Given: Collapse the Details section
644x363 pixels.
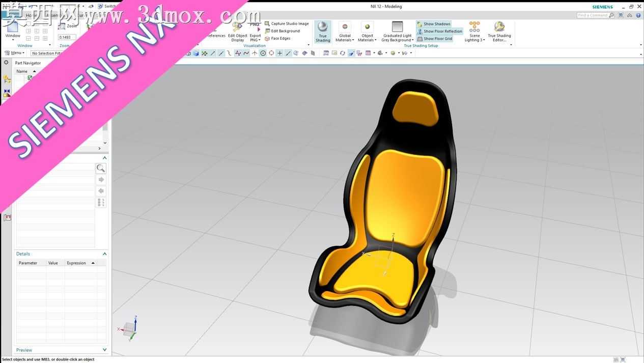Looking at the screenshot, I should 104,254.
